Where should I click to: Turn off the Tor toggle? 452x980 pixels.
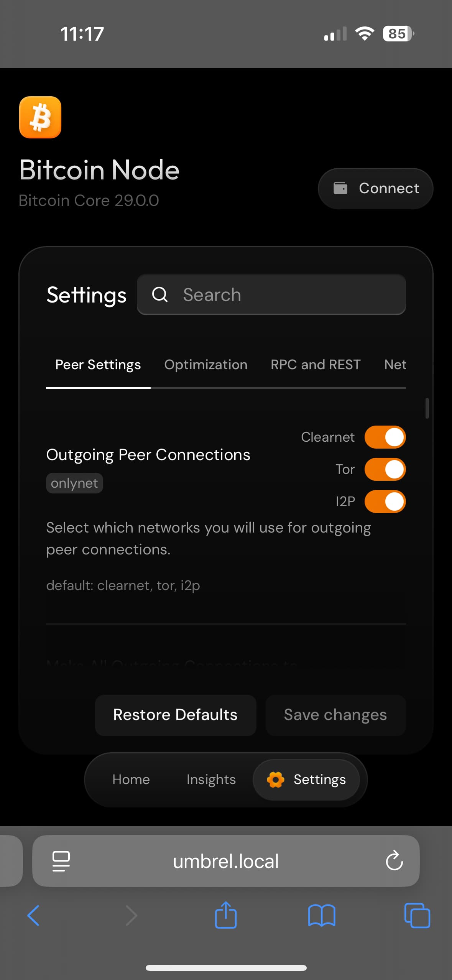tap(385, 469)
